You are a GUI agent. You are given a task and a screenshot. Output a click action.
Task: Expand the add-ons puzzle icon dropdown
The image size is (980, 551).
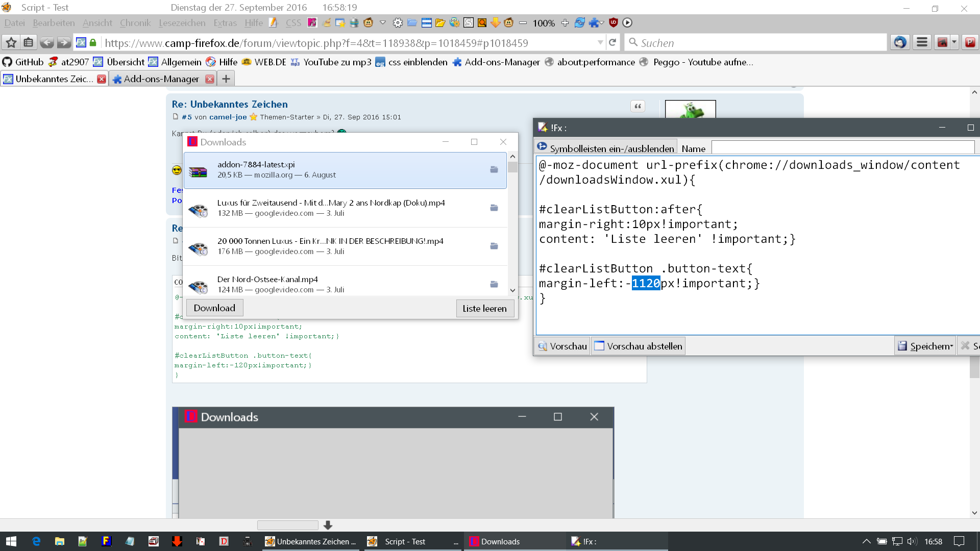[x=602, y=23]
